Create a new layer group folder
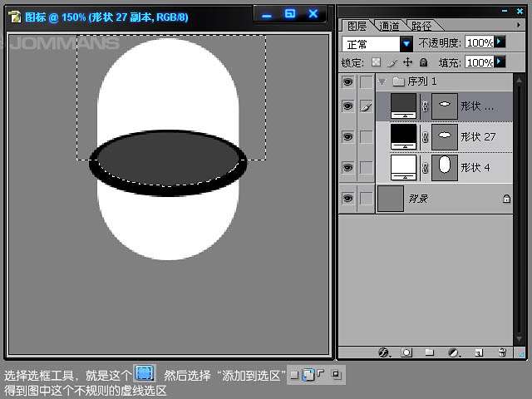This screenshot has width=532, height=399. click(x=430, y=352)
